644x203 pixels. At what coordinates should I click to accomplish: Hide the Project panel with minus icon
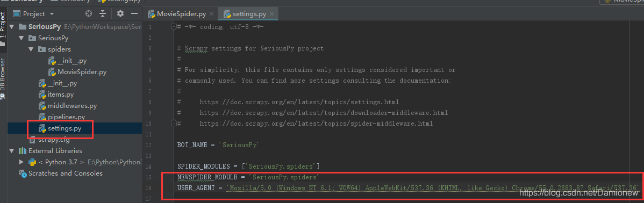(134, 13)
